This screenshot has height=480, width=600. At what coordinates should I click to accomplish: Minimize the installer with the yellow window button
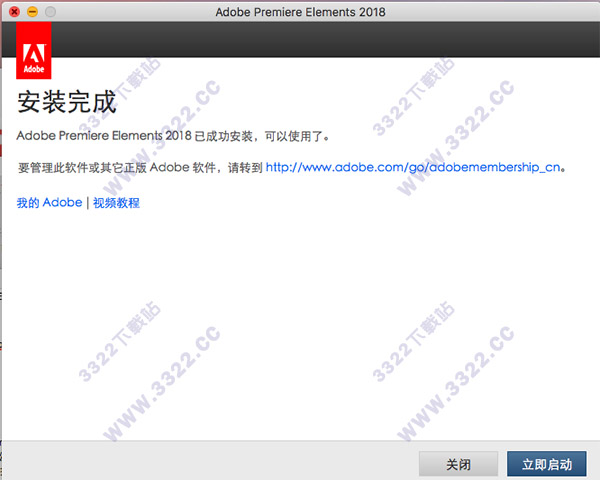[33, 12]
